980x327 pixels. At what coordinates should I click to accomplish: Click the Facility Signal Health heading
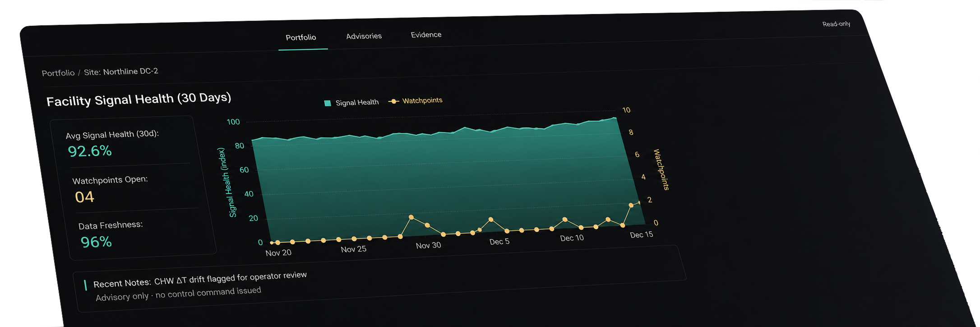coord(139,99)
